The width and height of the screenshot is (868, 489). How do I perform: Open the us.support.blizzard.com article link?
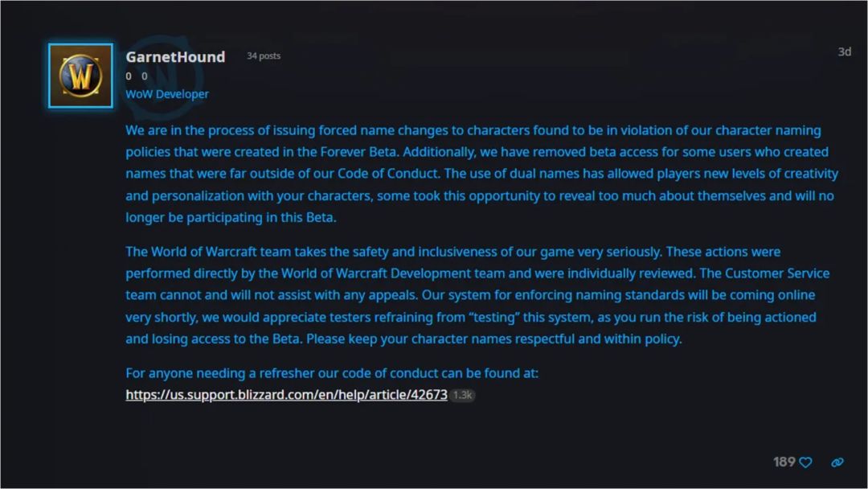286,394
